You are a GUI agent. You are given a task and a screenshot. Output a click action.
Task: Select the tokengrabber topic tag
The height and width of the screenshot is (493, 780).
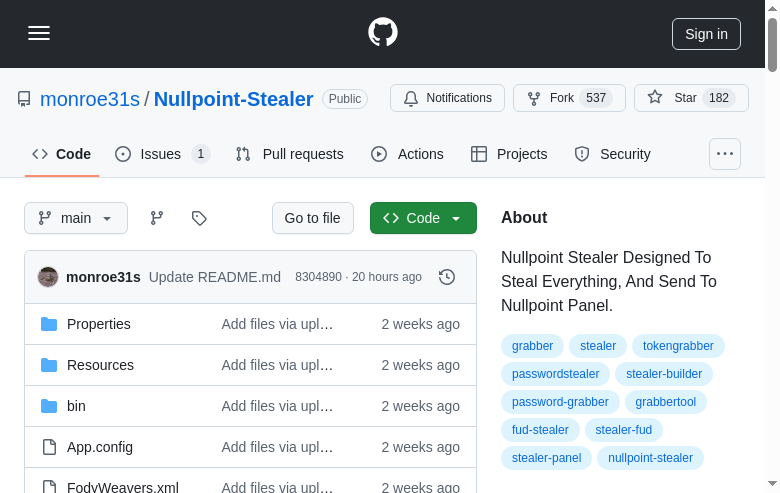click(678, 346)
